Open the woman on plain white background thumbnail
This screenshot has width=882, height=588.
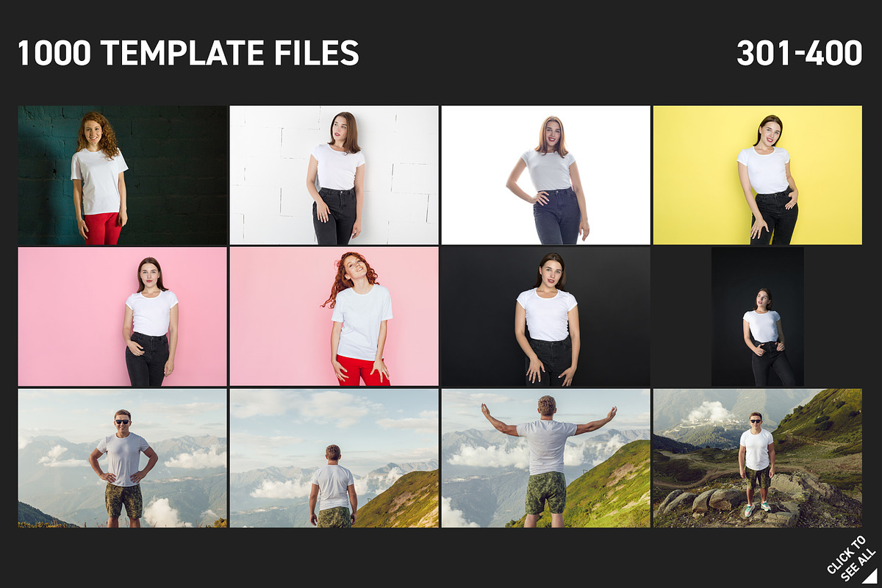tap(545, 175)
